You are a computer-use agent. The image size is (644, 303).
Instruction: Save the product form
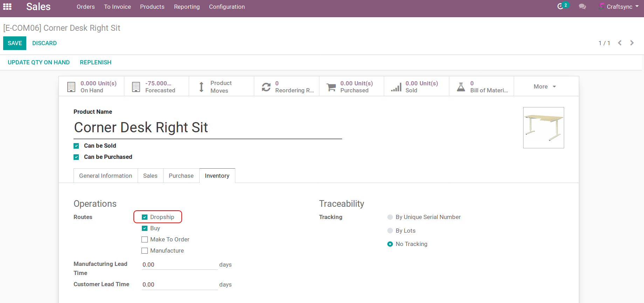(15, 43)
